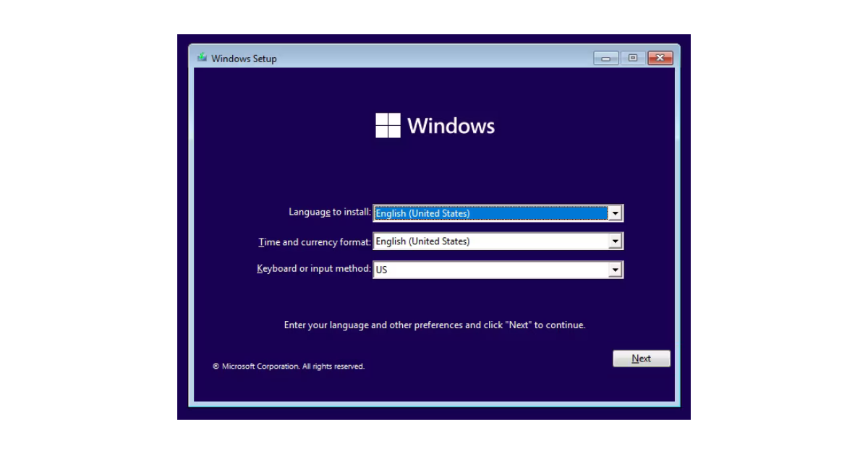Close the Windows Setup window
This screenshot has height=454, width=868.
coord(660,59)
